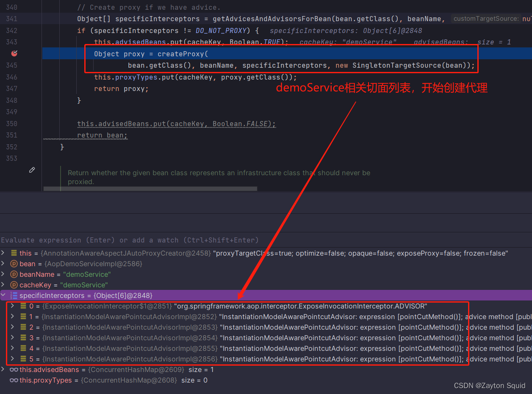Click the pencil edit icon beside doc comment
The width and height of the screenshot is (532, 394).
[x=32, y=170]
